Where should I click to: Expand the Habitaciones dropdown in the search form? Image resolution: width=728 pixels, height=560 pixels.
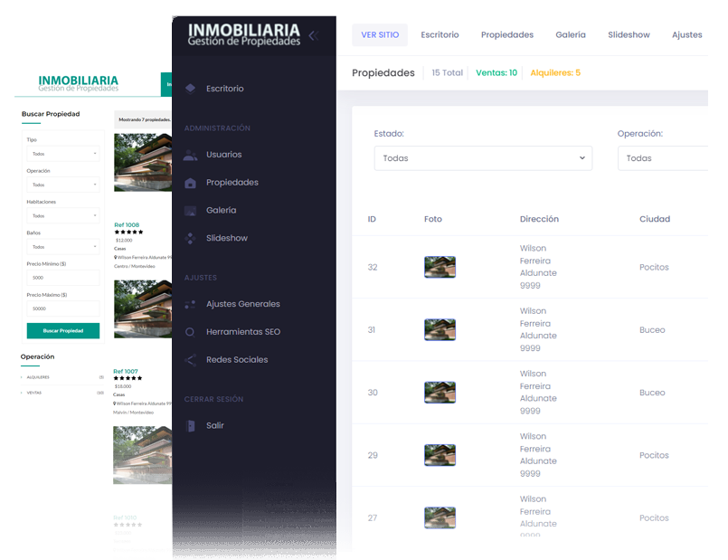[62, 216]
